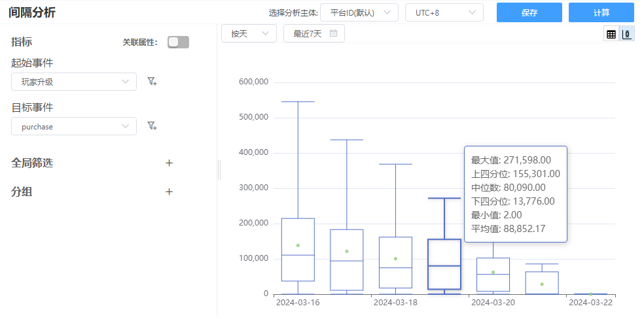Switch to table view icon

[611, 35]
